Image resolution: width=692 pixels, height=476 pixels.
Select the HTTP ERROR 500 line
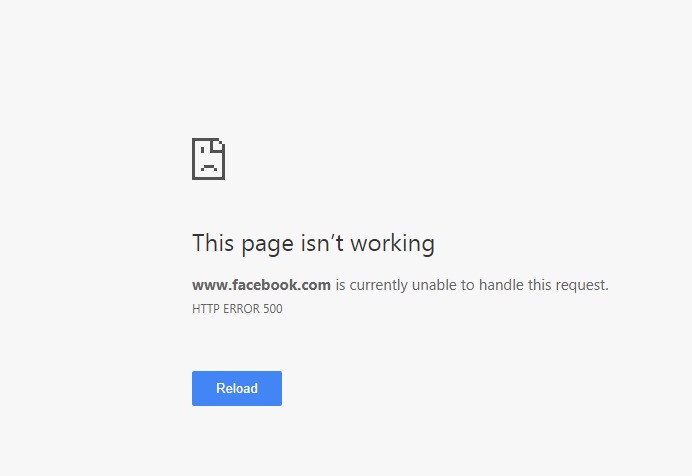[x=237, y=308]
